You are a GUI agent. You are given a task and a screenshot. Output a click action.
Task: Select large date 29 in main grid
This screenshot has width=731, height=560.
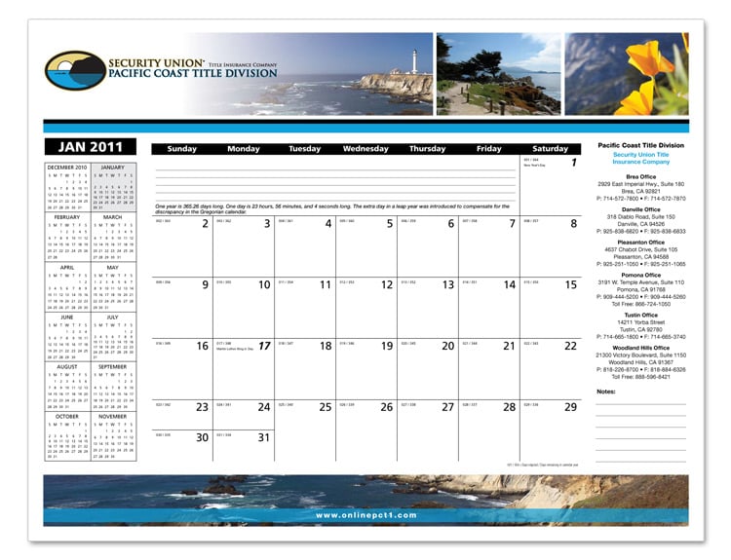[570, 407]
